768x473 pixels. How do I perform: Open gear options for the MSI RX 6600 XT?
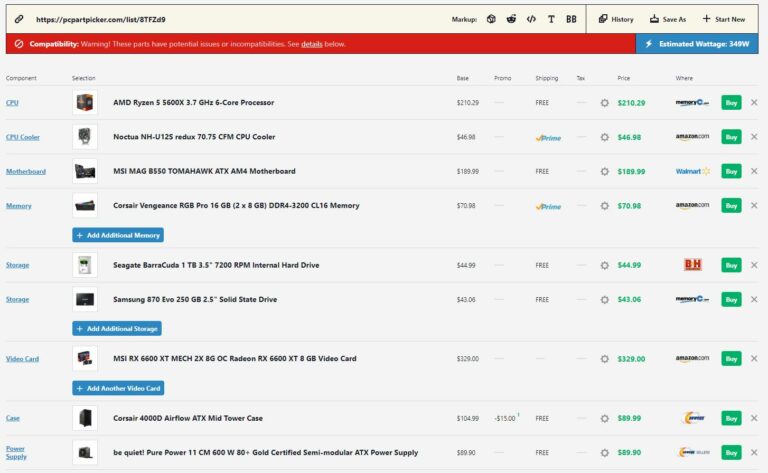pyautogui.click(x=604, y=358)
